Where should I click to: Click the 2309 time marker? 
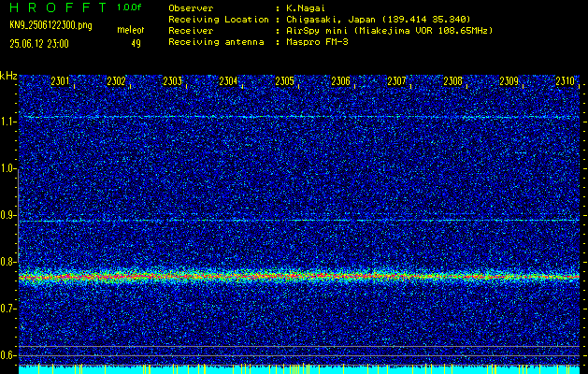click(x=509, y=81)
